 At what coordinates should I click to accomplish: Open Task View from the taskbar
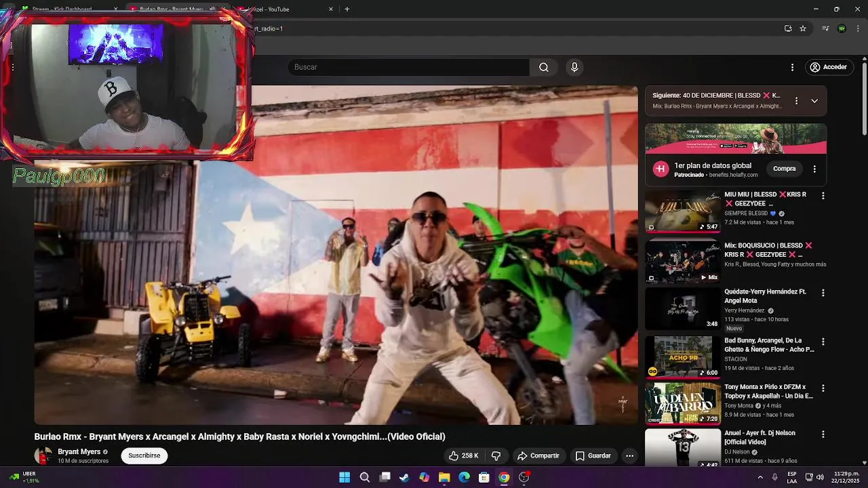coord(384,477)
